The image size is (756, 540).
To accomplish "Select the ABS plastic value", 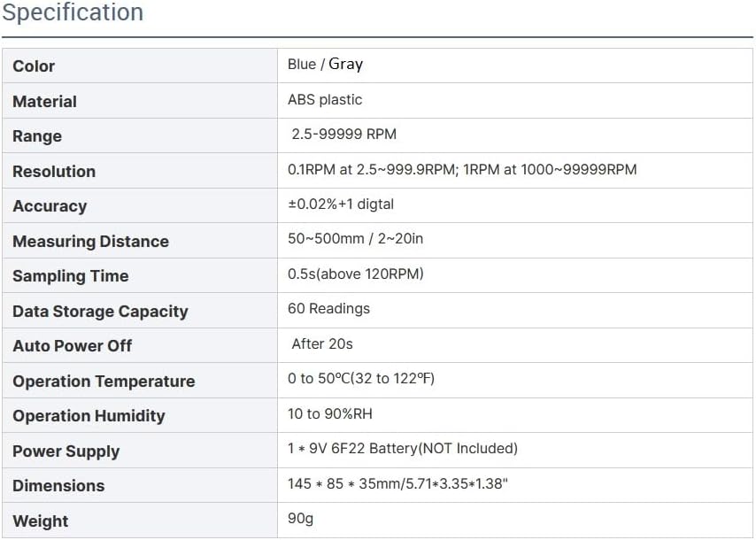I will 325,100.
